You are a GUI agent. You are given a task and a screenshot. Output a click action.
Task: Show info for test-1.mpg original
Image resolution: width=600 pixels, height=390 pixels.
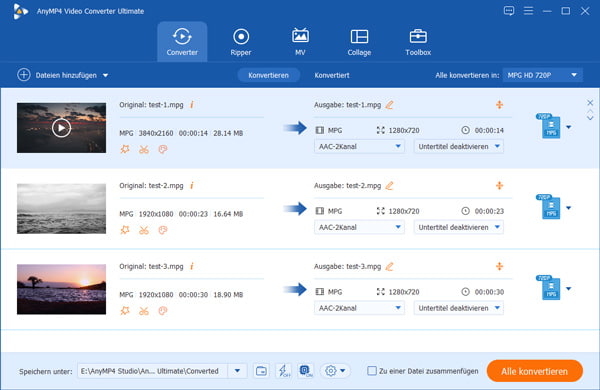(192, 104)
